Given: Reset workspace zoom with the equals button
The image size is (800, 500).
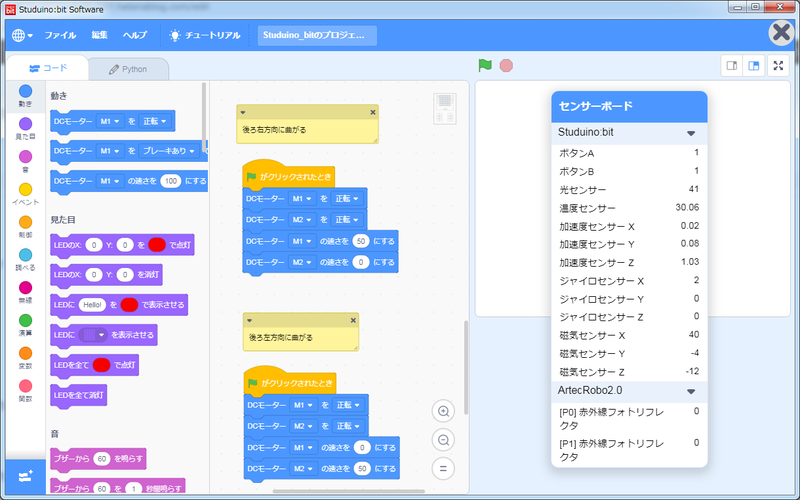Looking at the screenshot, I should click(443, 468).
